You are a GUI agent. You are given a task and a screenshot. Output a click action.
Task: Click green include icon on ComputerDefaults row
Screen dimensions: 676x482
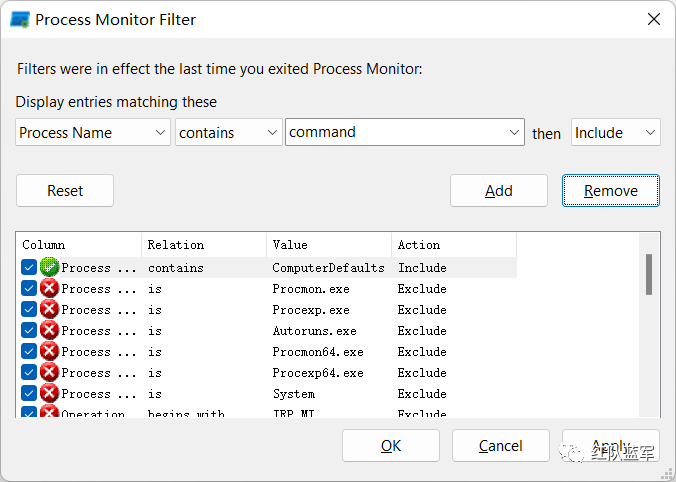[x=49, y=268]
